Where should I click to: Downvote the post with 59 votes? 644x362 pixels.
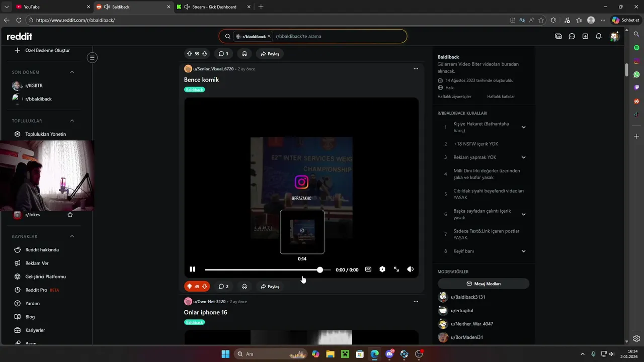coord(205,53)
